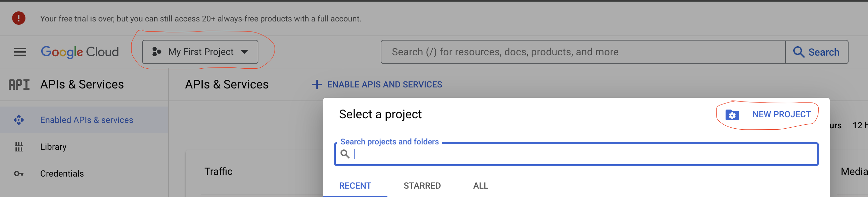
Task: Click the API icon beside APIs & Services
Action: click(x=19, y=84)
